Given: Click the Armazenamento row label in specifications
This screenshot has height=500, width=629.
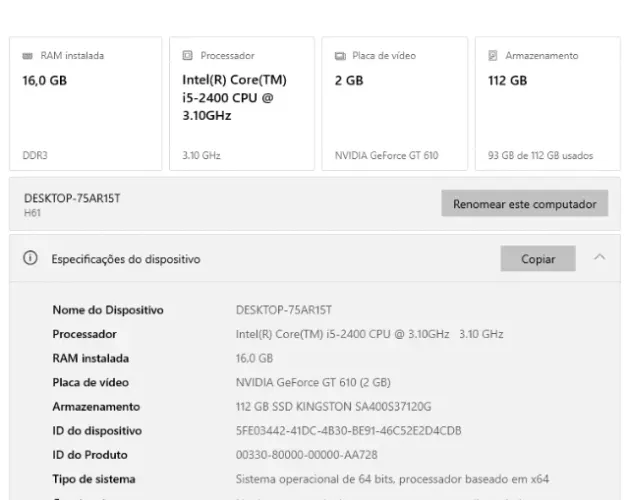Looking at the screenshot, I should (96, 407).
